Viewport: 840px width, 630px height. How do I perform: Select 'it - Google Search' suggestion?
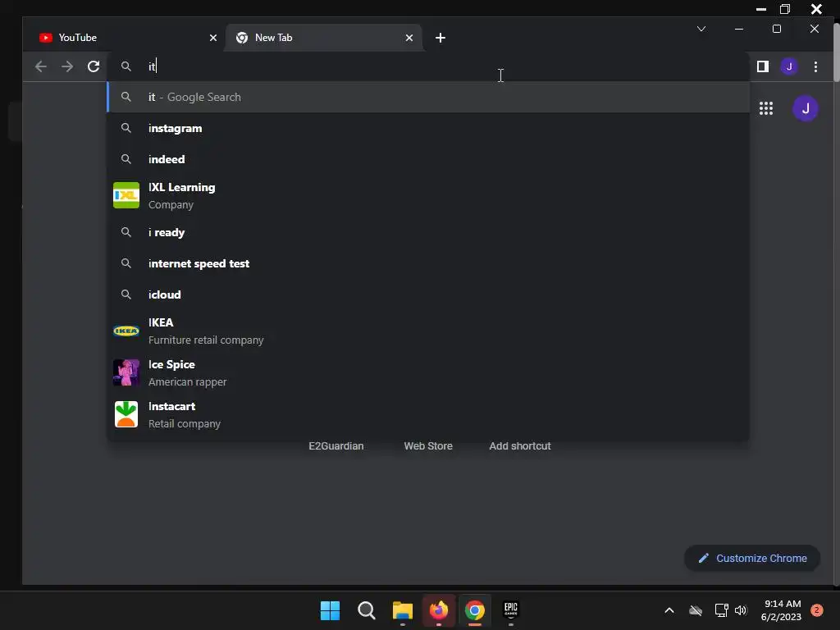click(x=428, y=97)
